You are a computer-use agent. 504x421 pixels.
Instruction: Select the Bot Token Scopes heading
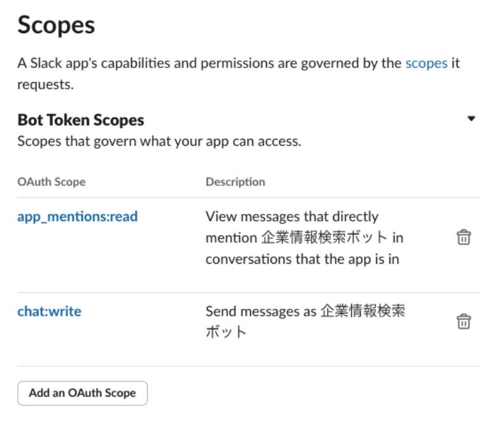81,120
